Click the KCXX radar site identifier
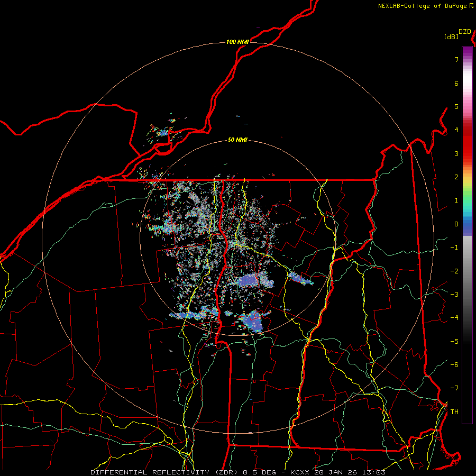The height and width of the screenshot is (476, 476). point(300,472)
